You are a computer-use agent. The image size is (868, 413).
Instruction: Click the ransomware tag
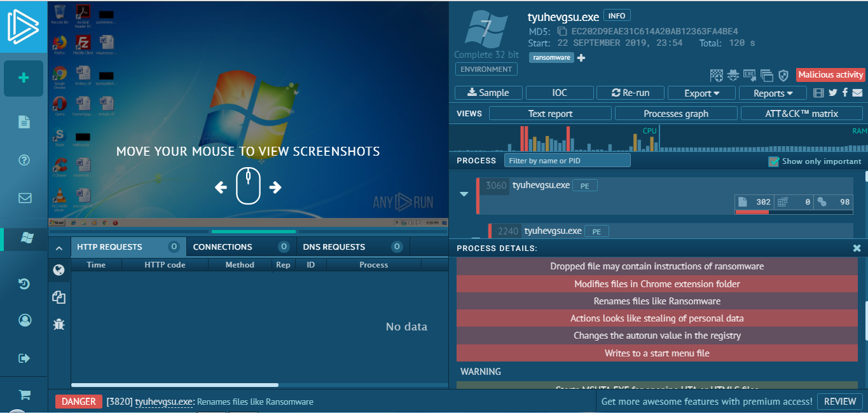pyautogui.click(x=551, y=58)
